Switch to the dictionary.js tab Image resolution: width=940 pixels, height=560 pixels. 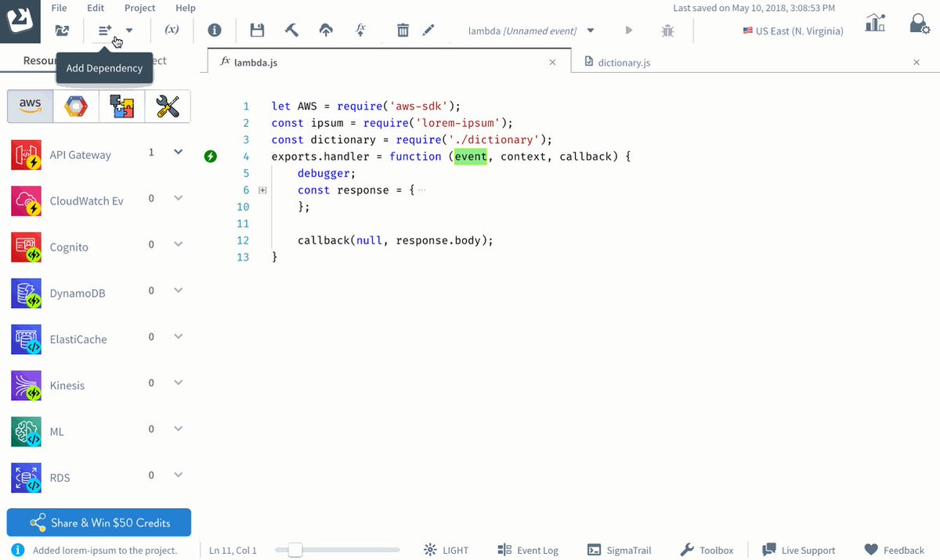(617, 63)
